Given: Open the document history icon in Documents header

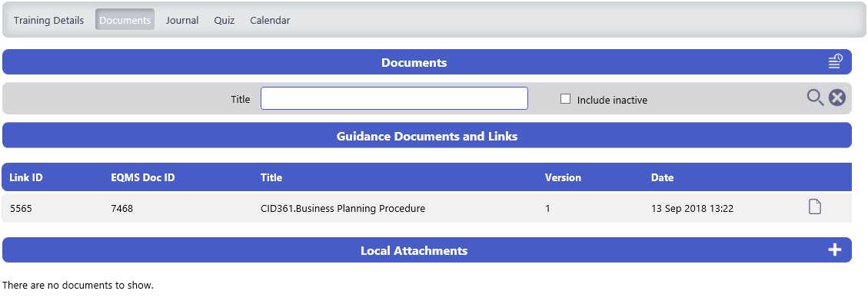Looking at the screenshot, I should pos(836,61).
